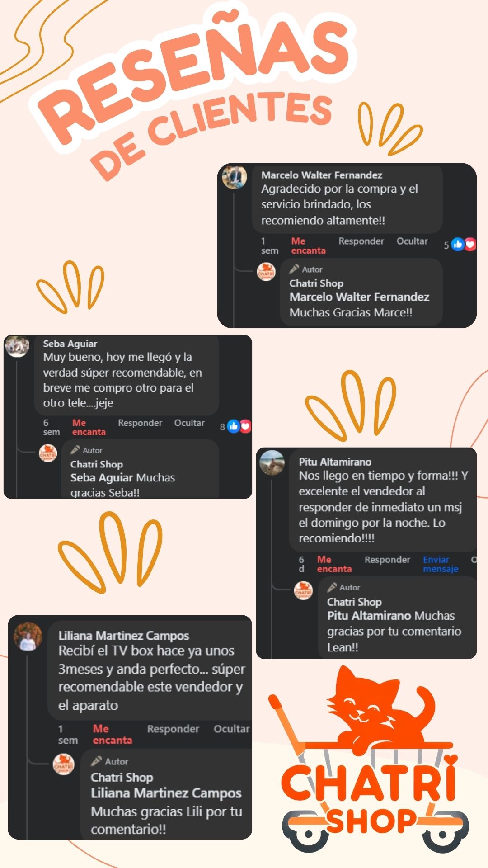Image resolution: width=488 pixels, height=868 pixels.
Task: Click Seba Aguiar's profile avatar
Action: (x=17, y=346)
